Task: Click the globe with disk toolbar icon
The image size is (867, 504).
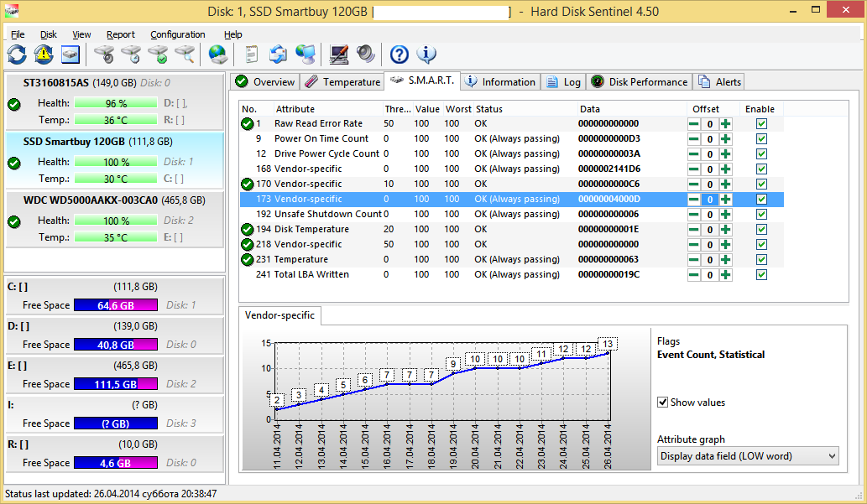Action: tap(218, 55)
